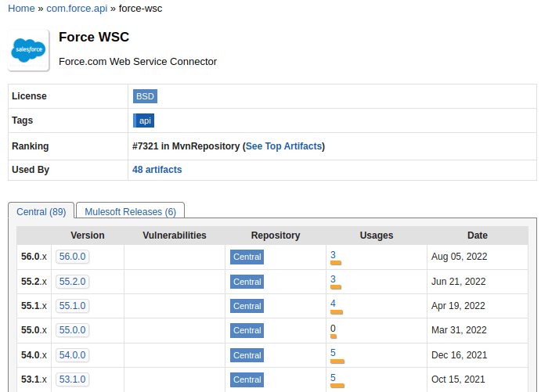
Task: Open version 54.0.0
Action: 73,354
